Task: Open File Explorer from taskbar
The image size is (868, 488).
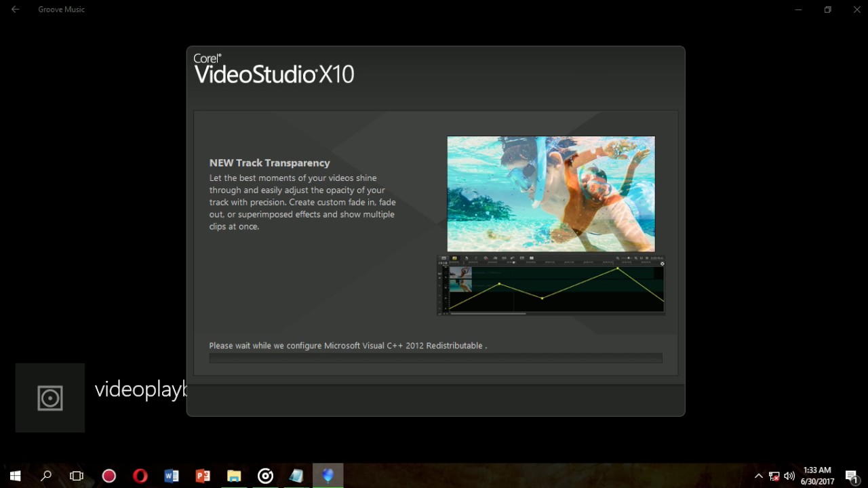Action: [234, 476]
